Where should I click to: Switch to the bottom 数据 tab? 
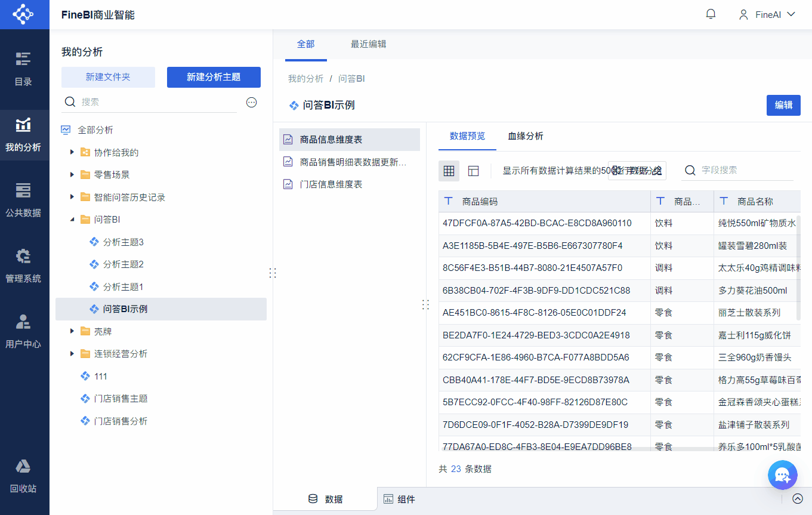(325, 499)
